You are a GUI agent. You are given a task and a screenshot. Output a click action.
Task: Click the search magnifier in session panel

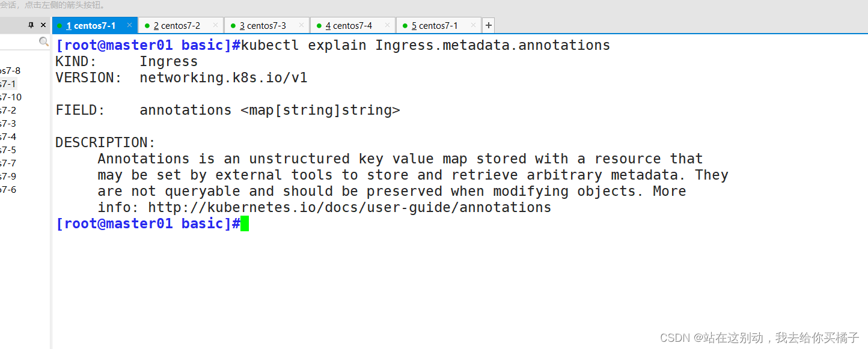[44, 41]
